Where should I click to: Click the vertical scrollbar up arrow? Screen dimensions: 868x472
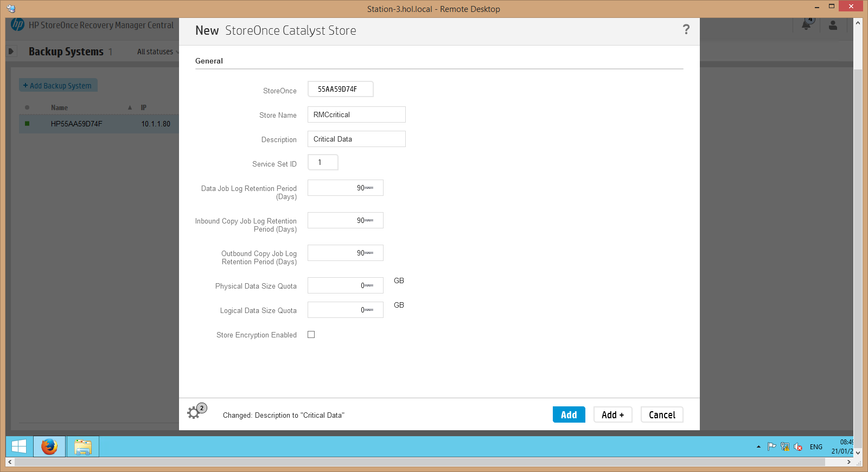(858, 23)
